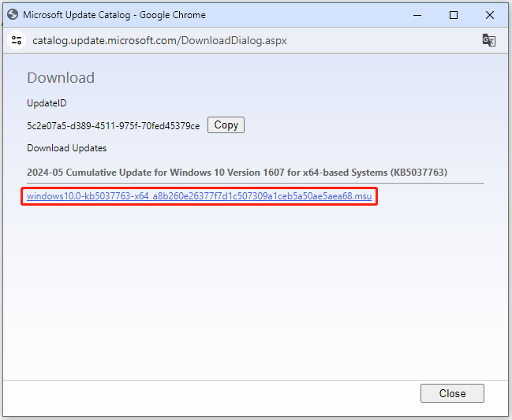Select the Download Updates label
Viewport: 512px width, 420px height.
[x=66, y=148]
